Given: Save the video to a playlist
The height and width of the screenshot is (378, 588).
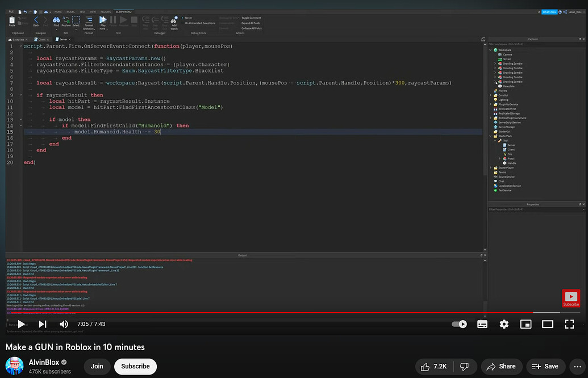Looking at the screenshot, I should [x=545, y=367].
